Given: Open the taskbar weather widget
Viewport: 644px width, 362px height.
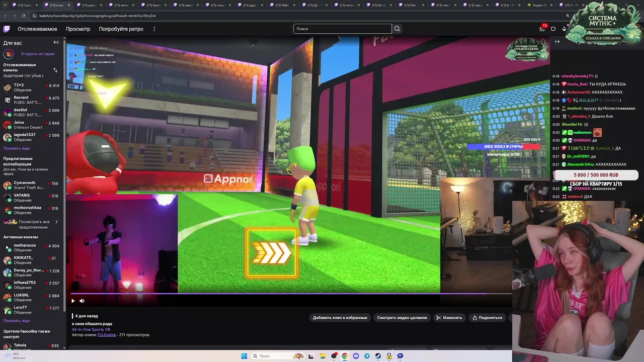Looking at the screenshot, I should (14, 356).
